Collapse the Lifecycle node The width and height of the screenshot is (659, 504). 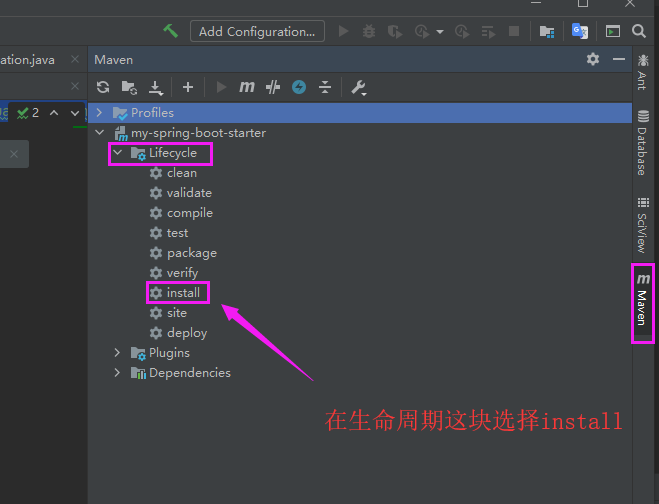coord(118,153)
